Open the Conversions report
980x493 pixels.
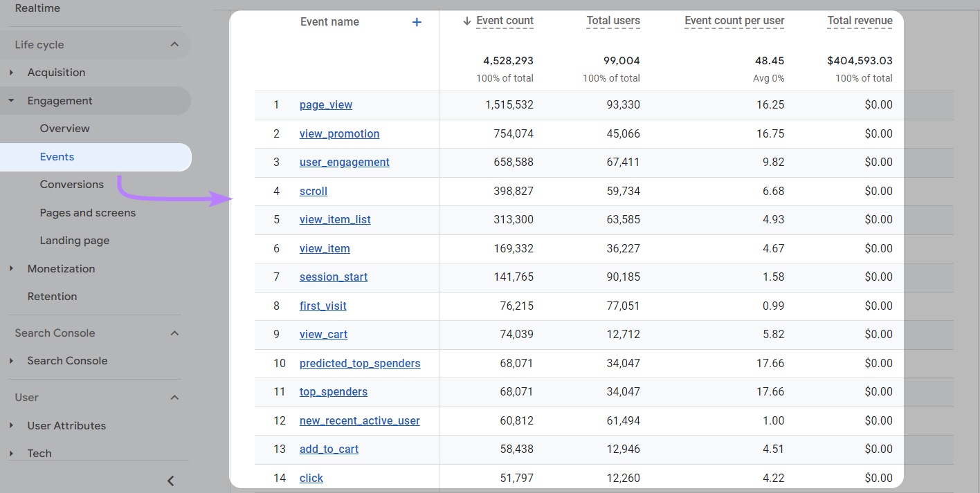point(72,184)
